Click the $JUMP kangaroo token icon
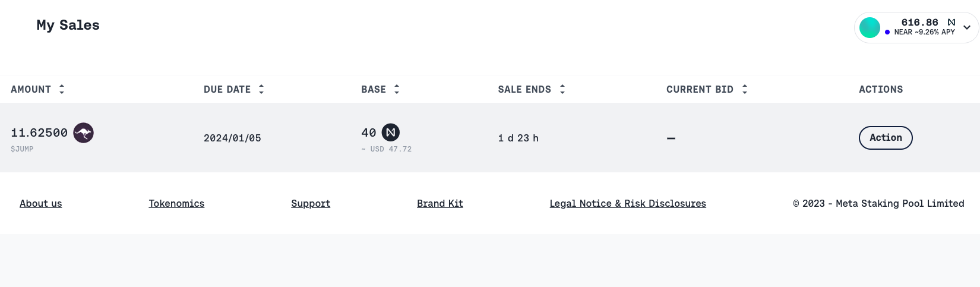 tap(83, 133)
